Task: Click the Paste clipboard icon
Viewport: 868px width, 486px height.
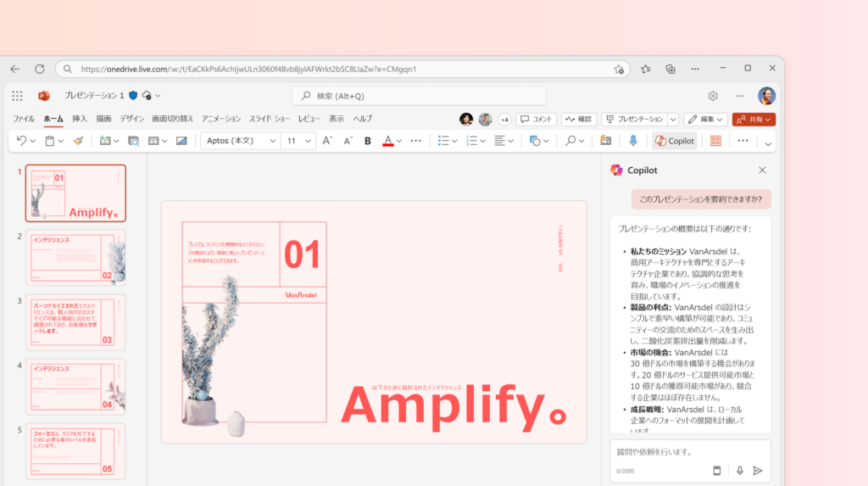Action: point(50,141)
